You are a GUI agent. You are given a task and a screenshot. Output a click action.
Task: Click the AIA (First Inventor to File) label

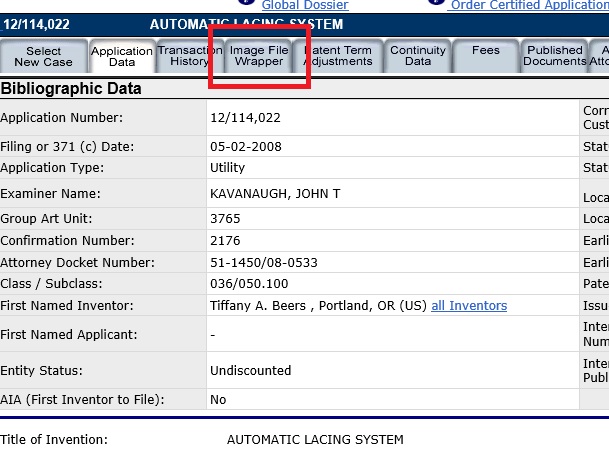coord(82,400)
